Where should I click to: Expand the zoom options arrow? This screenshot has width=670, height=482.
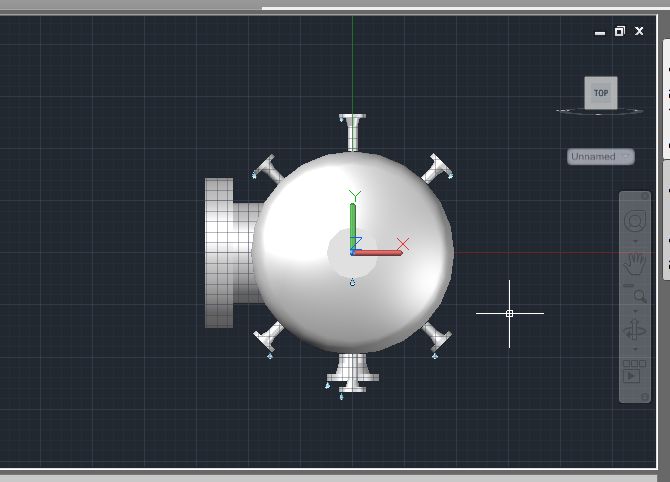tap(635, 311)
